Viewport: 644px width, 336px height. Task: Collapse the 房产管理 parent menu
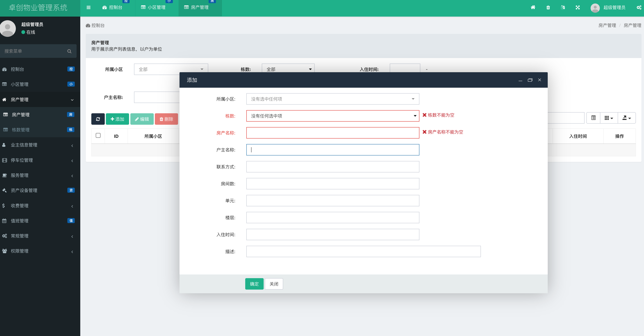[40, 100]
